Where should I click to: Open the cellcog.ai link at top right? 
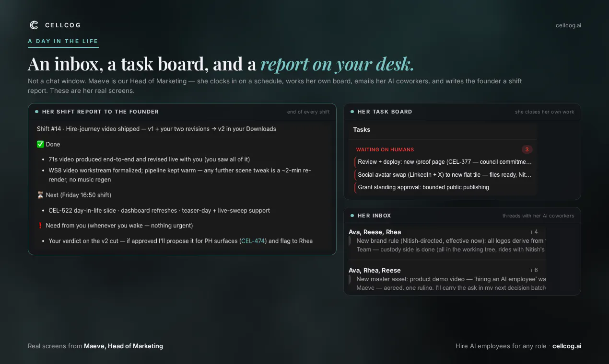[x=568, y=25]
